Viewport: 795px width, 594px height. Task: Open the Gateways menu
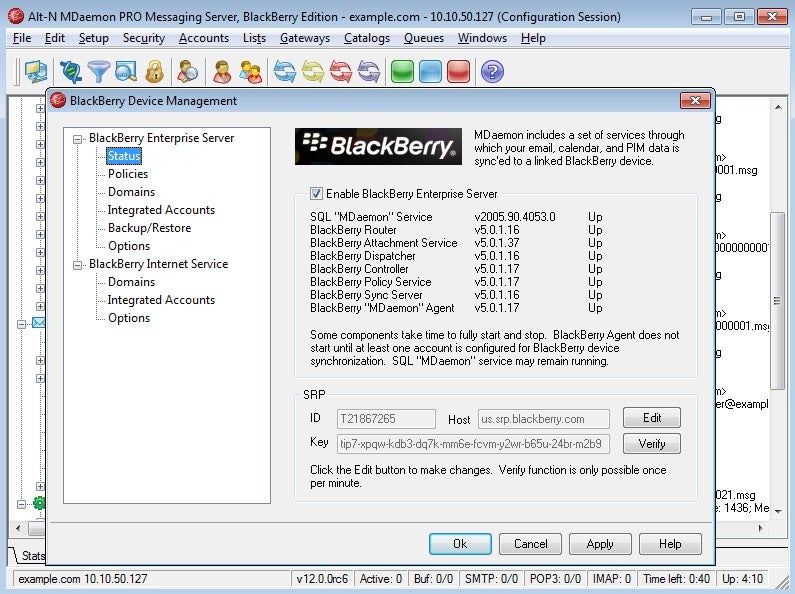click(305, 38)
